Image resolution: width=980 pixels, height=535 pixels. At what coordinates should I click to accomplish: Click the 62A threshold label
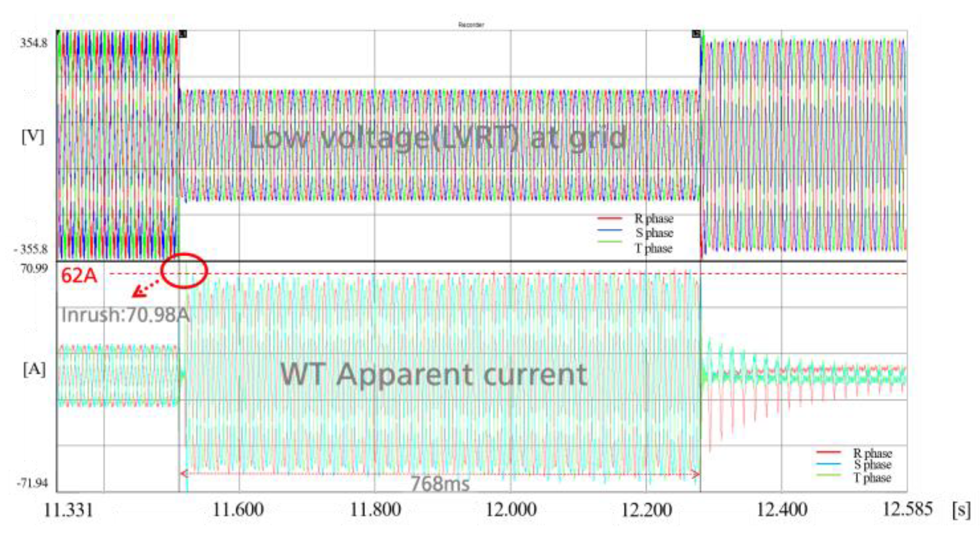click(79, 276)
